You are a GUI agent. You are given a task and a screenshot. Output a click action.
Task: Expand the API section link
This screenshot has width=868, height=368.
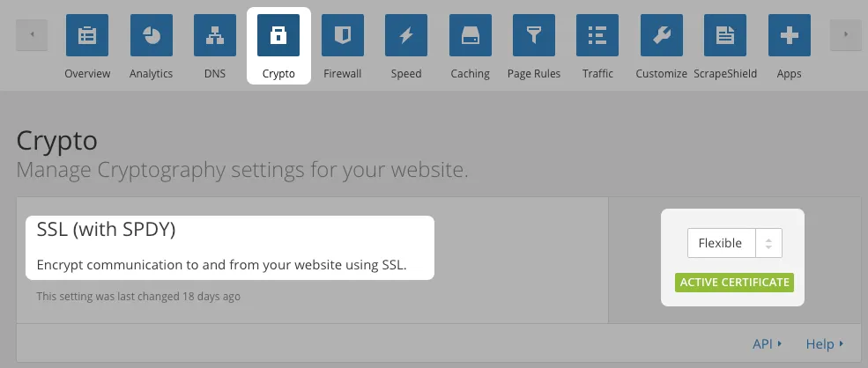coord(767,344)
